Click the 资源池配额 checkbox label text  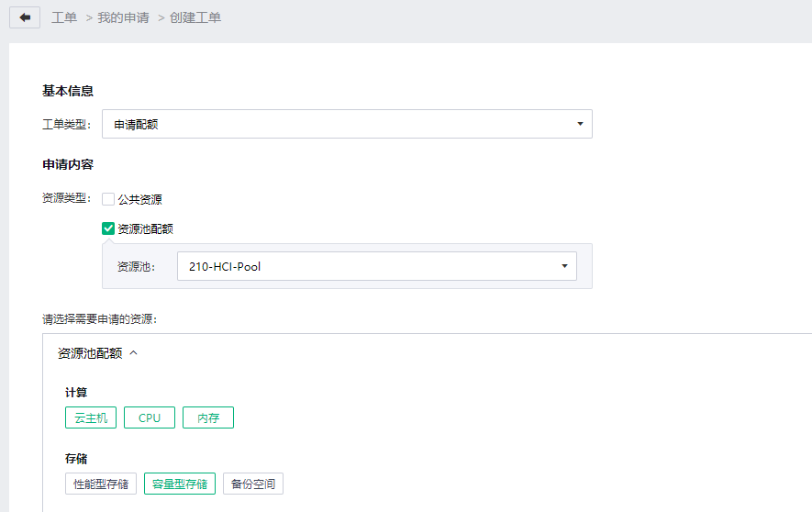pyautogui.click(x=146, y=228)
